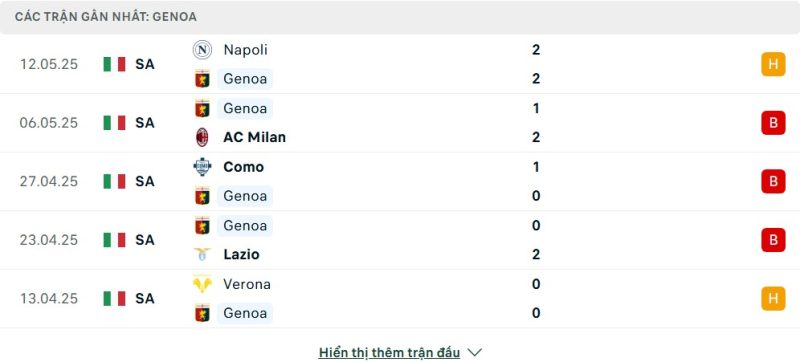Click Italy flag in the 13.04.25 match row
This screenshot has width=800, height=362.
pos(114,298)
